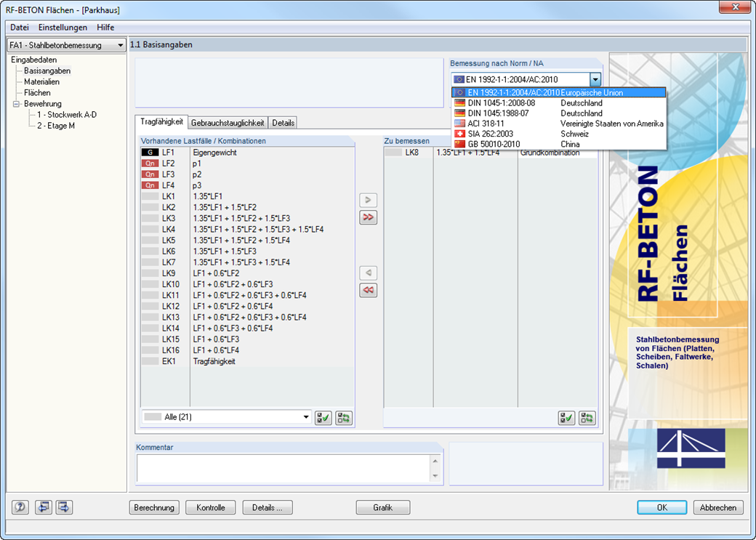Select 2 - Etage M tree item
Image resolution: width=756 pixels, height=540 pixels.
click(56, 126)
